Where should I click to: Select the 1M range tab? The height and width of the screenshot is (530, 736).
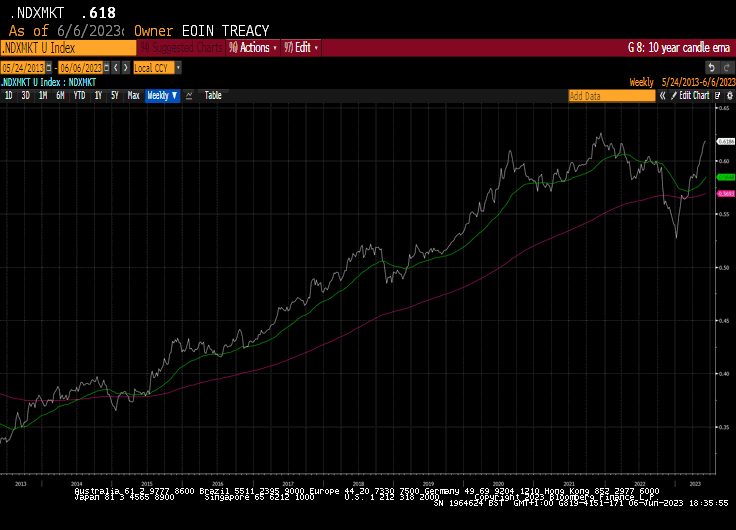point(43,96)
